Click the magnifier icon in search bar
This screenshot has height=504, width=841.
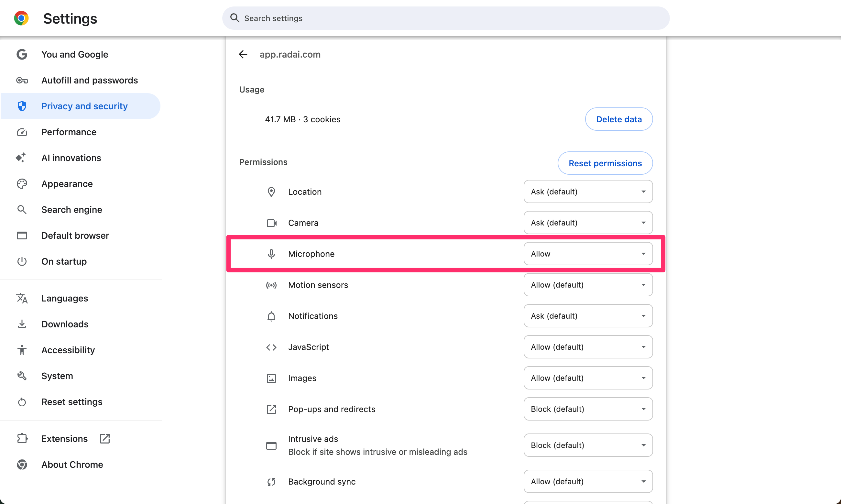click(x=235, y=18)
